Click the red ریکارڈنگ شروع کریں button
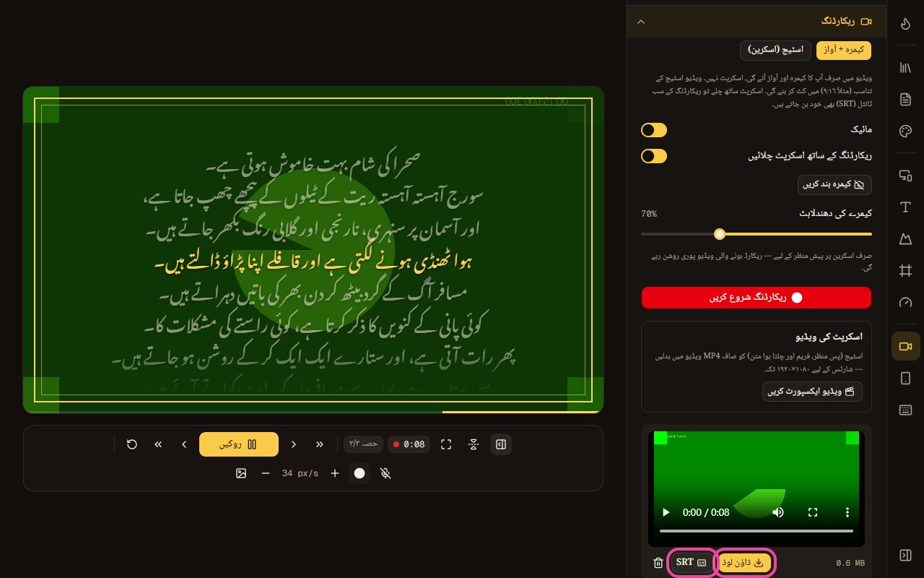The image size is (924, 578). coord(757,298)
